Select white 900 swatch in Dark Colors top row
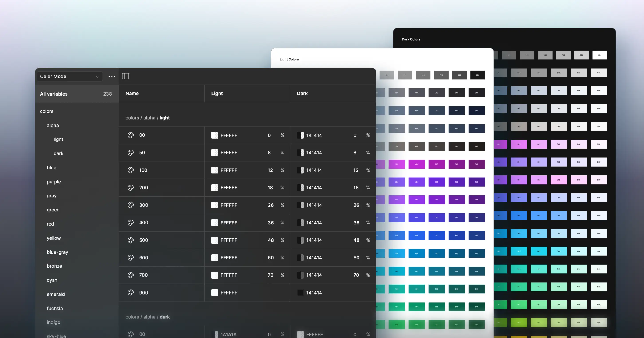 [x=599, y=55]
